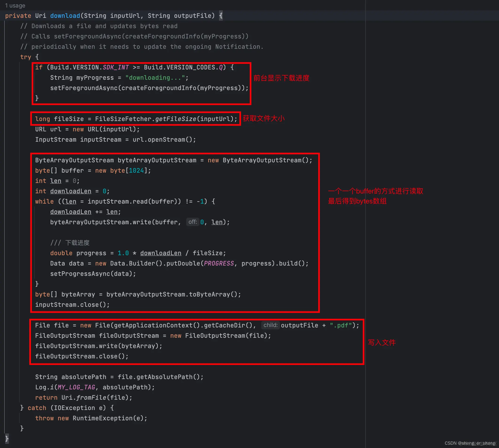This screenshot has height=448, width=499.
Task: Click the red '获取文件大小' annotation text
Action: 263,118
